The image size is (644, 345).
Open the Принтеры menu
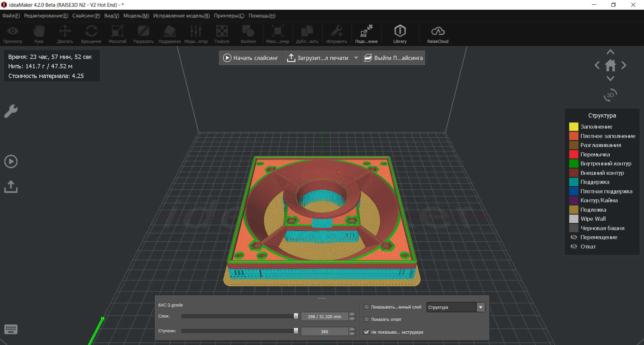pos(229,16)
